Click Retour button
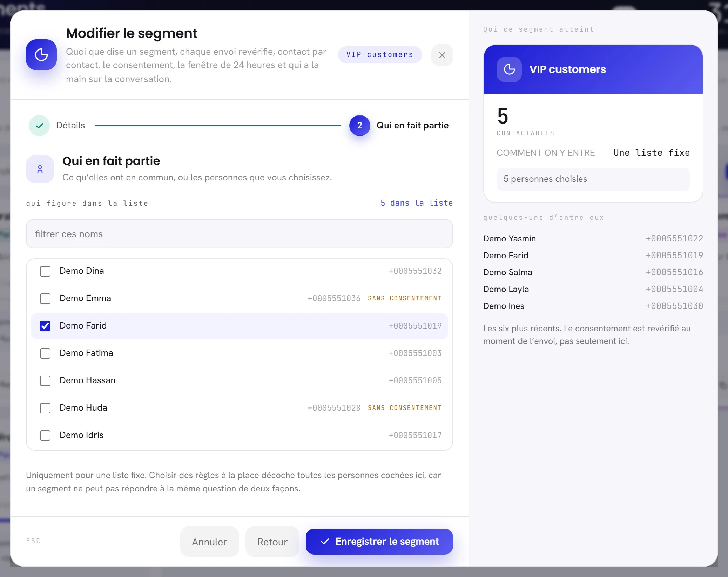The width and height of the screenshot is (728, 577). [x=272, y=542]
